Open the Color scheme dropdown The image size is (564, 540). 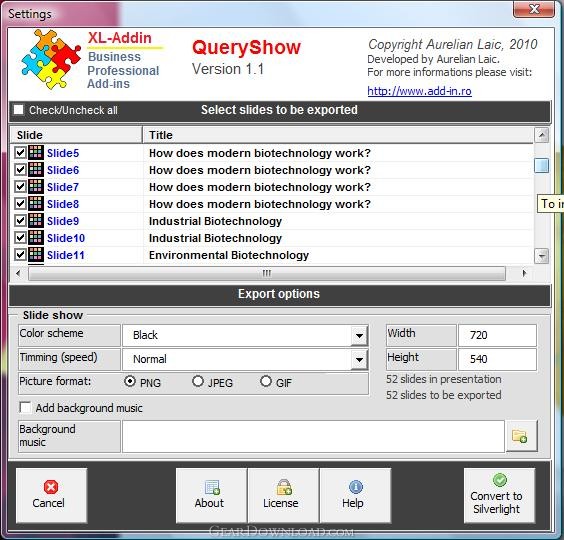[359, 336]
